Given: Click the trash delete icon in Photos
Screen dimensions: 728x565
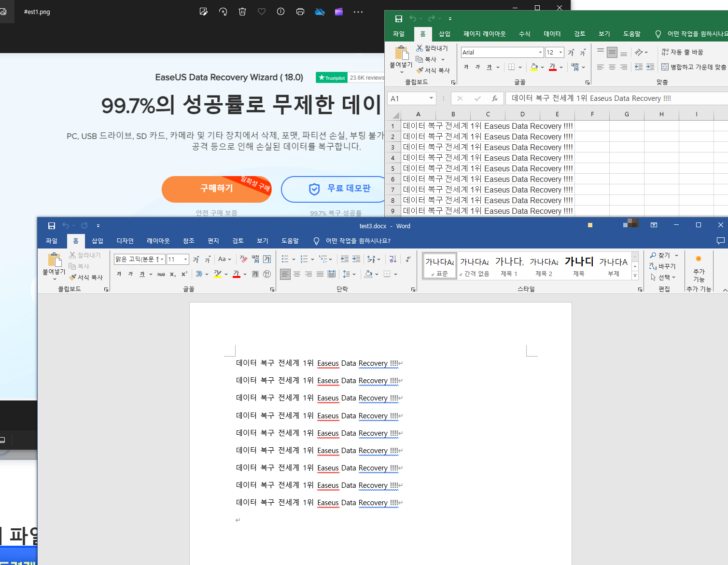Looking at the screenshot, I should coord(242,12).
